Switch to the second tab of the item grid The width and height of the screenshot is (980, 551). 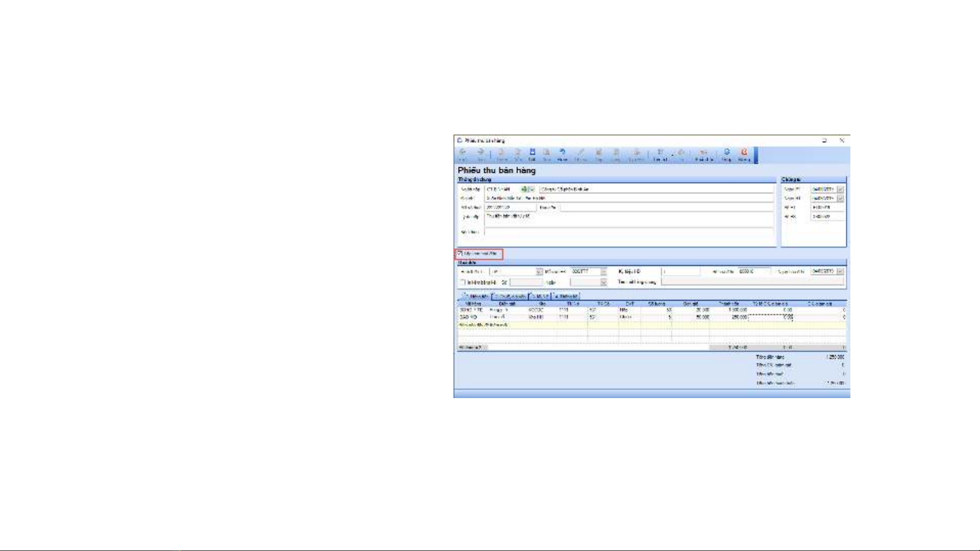coord(510,296)
